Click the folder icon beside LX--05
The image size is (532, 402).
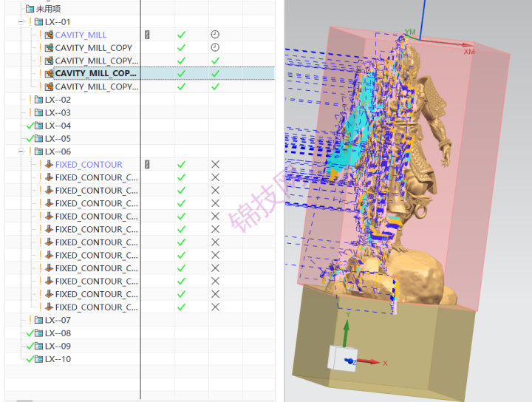click(38, 139)
